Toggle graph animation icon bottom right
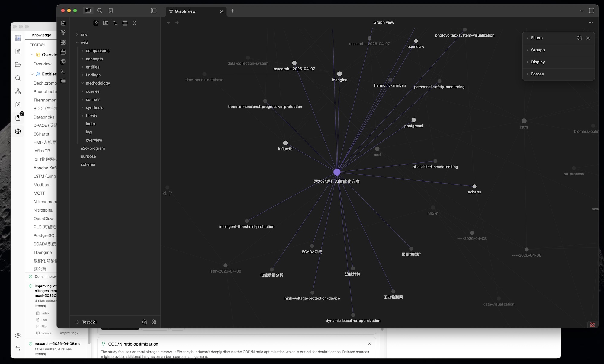Viewport: 604px width, 364px height. [593, 325]
